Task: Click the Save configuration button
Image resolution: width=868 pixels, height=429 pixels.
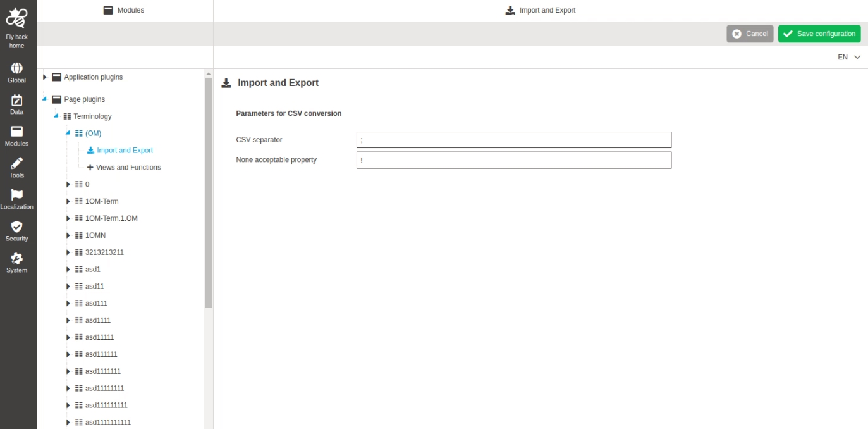Action: point(819,34)
